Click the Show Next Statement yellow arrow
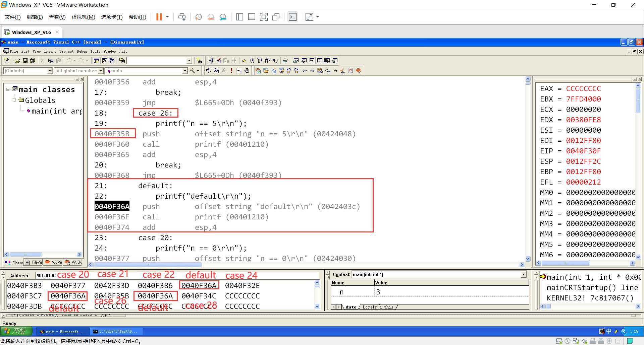 point(244,61)
